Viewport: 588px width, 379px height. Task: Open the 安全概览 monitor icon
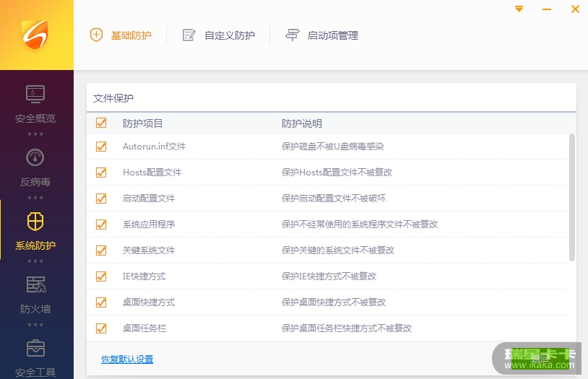35,94
